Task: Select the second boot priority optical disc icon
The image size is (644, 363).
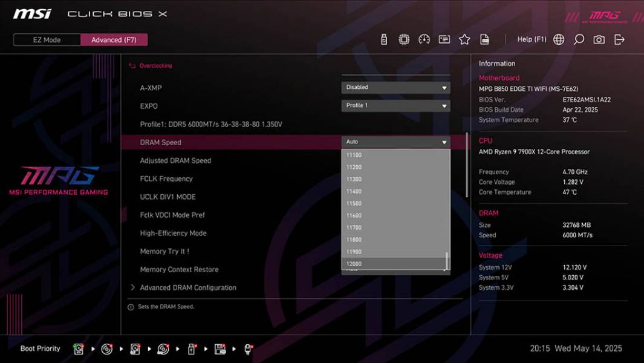Action: (107, 349)
